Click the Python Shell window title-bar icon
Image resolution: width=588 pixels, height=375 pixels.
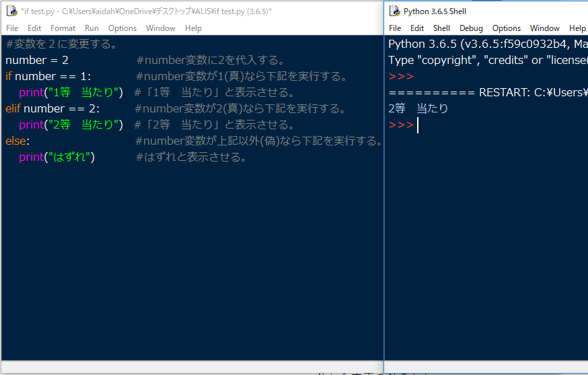pyautogui.click(x=394, y=11)
